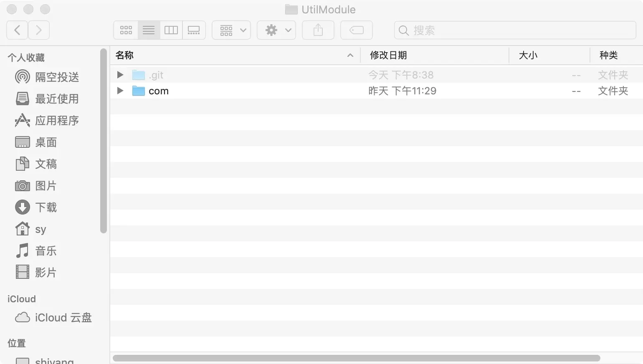Open AirDrop (隔空投送) in sidebar
Screen dimensions: 643x364
(47, 77)
